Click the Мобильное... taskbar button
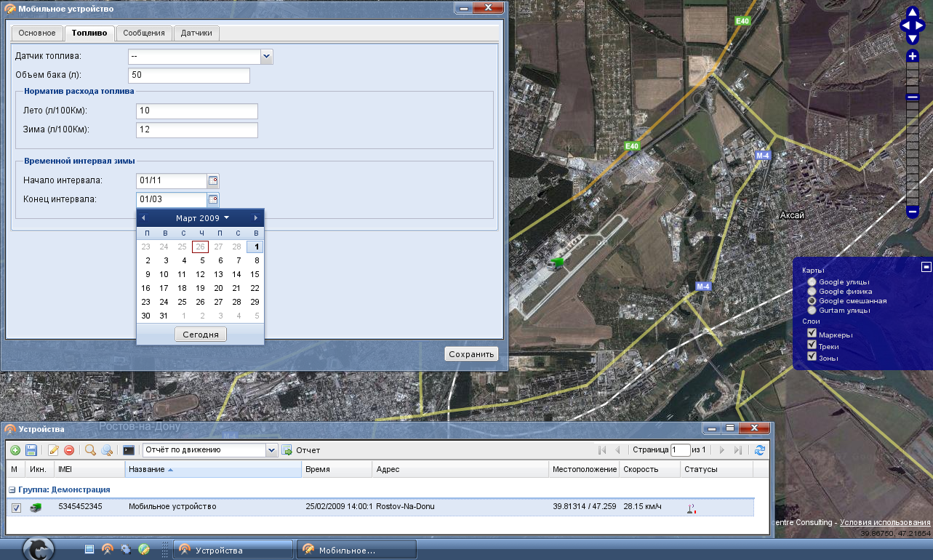 [356, 549]
